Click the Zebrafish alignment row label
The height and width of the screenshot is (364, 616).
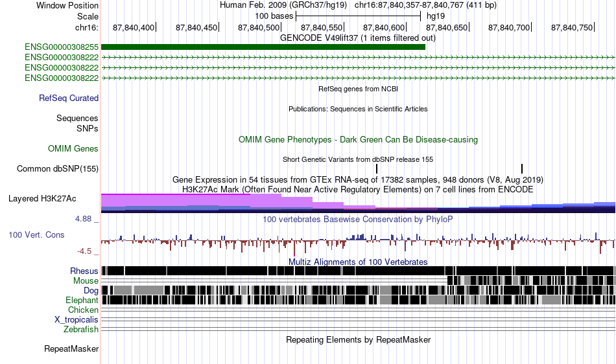click(81, 330)
